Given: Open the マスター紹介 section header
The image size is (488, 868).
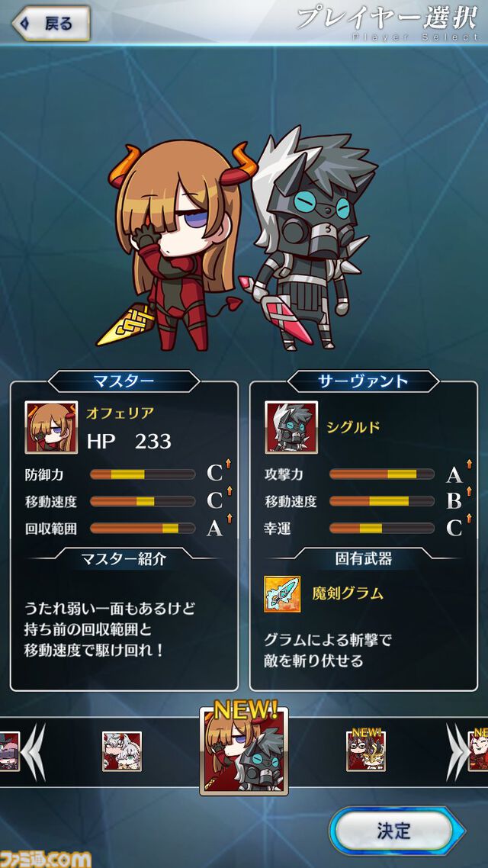Looking at the screenshot, I should coord(124,559).
